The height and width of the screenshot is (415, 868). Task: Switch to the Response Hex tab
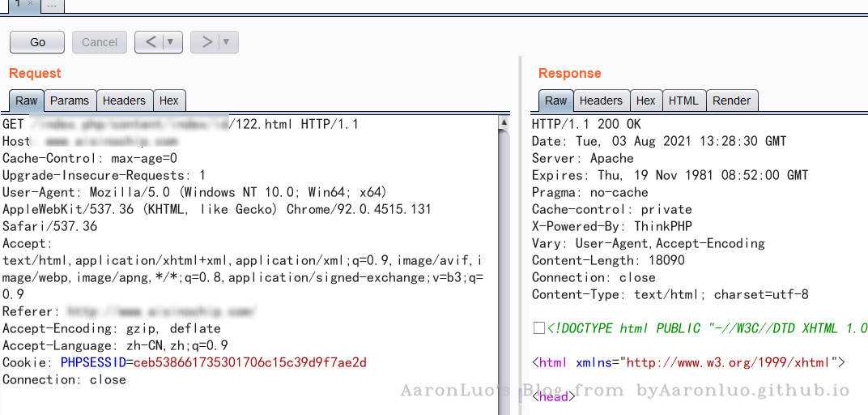pos(646,101)
